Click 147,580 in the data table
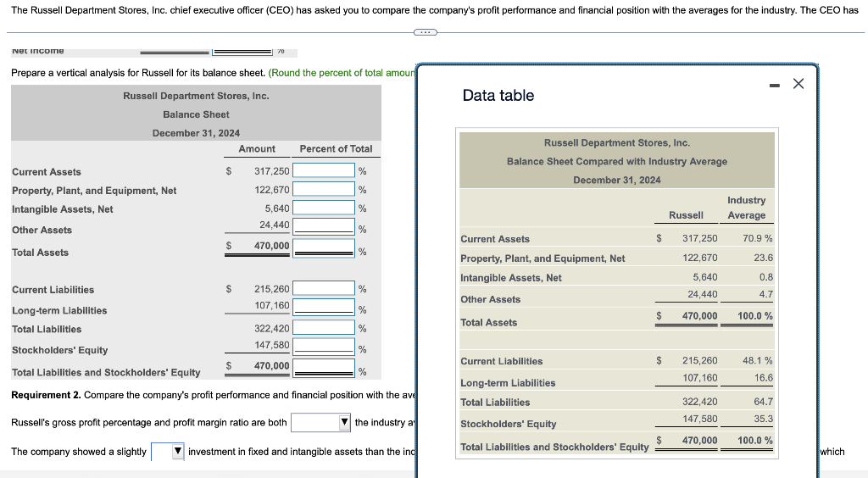This screenshot has height=478, width=868. pos(699,419)
